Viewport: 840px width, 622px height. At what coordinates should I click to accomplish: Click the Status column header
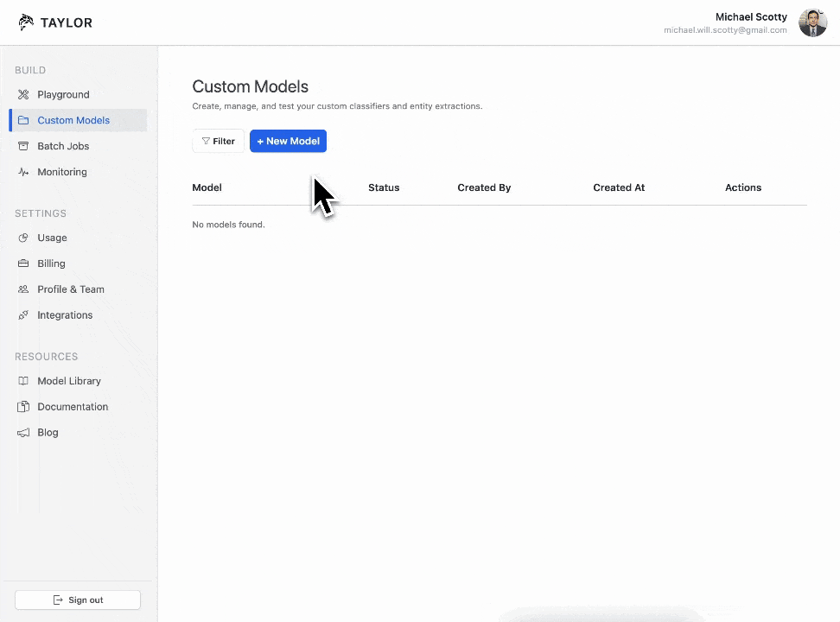pos(384,187)
